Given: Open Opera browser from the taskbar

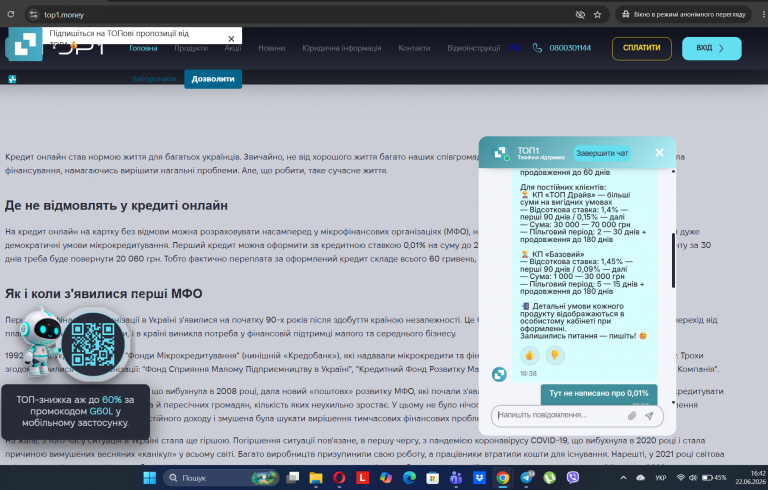Looking at the screenshot, I should pyautogui.click(x=339, y=478).
